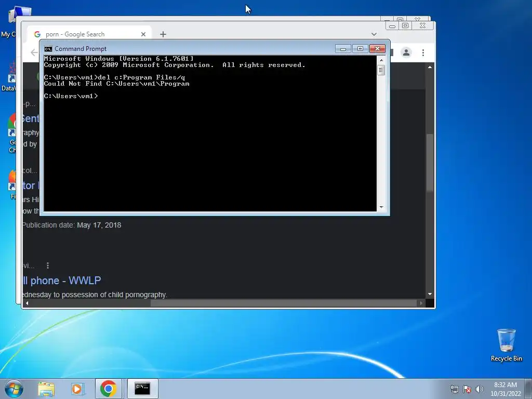Click the Copyright 2009 Microsoft Corporation line
This screenshot has height=399, width=532.
(175, 65)
